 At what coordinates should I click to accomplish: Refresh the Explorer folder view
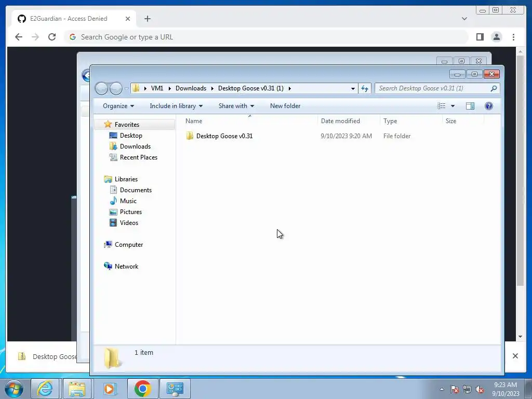pyautogui.click(x=365, y=88)
